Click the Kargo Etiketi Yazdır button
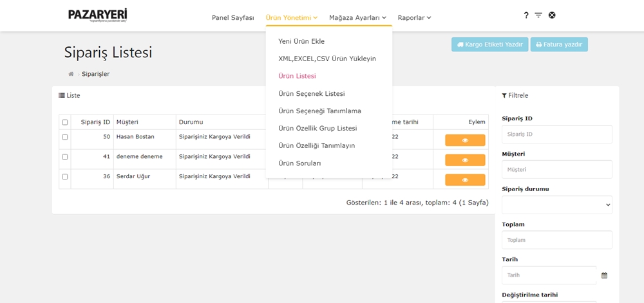The image size is (644, 303). pos(490,44)
